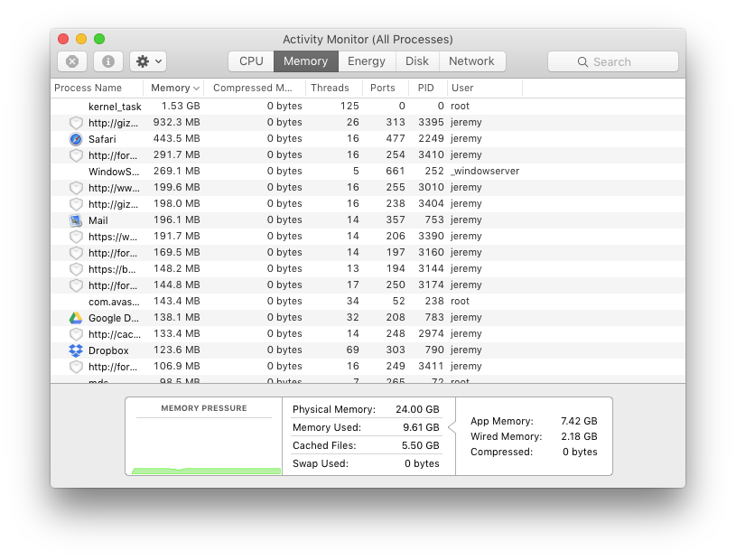The height and width of the screenshot is (560, 736).
Task: Click PID 2249 cell
Action: 431,138
